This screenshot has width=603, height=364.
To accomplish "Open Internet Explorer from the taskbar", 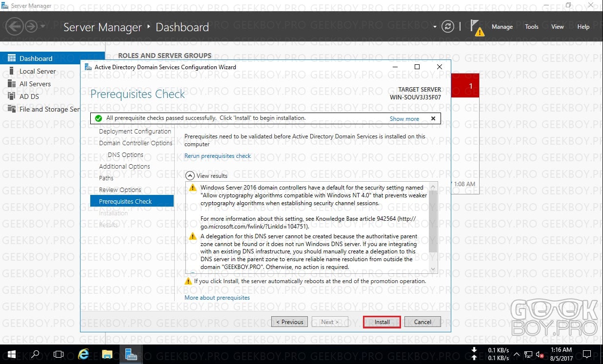I will (x=83, y=354).
